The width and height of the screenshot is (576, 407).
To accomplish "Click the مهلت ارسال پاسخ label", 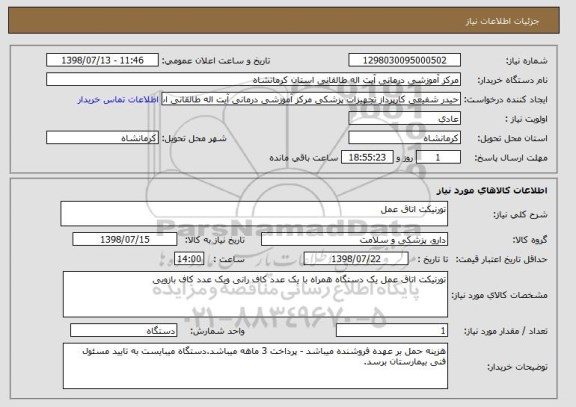I will tap(511, 158).
